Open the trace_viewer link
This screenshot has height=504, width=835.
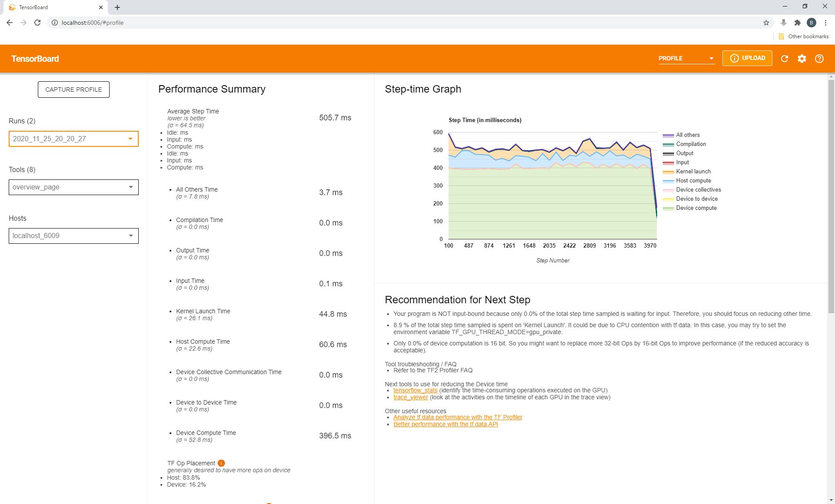pos(411,397)
